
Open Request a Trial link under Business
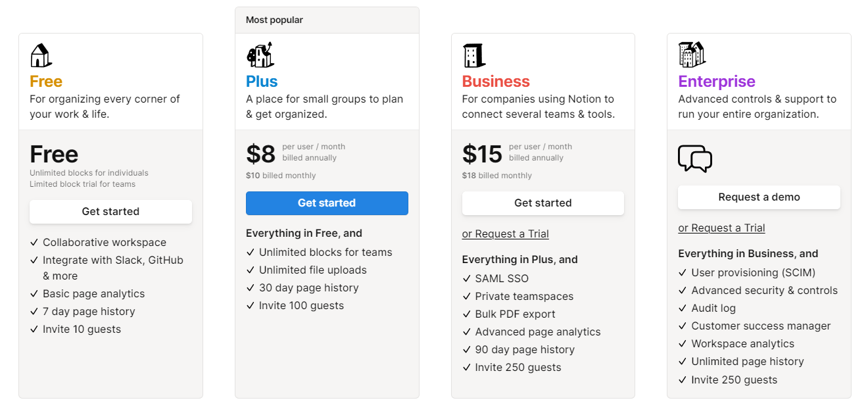pyautogui.click(x=505, y=233)
